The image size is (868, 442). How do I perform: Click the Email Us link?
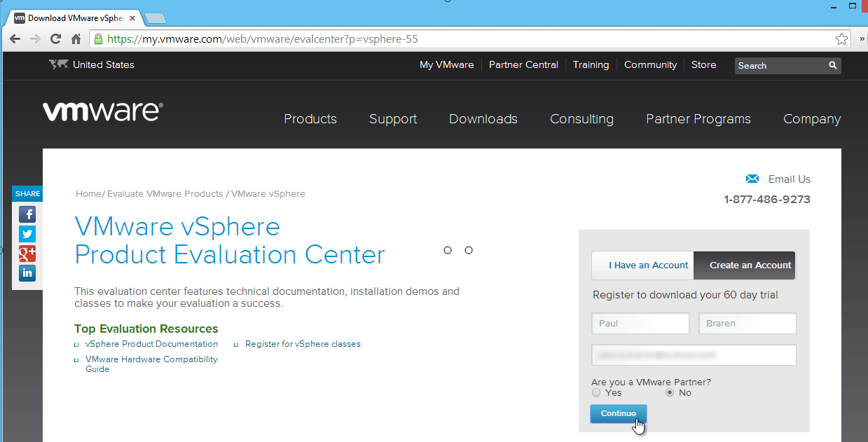790,179
